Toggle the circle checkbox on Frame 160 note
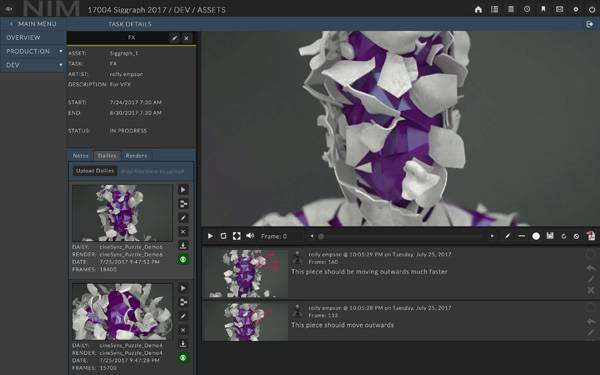Screen dimensions: 600x375 [x=590, y=254]
